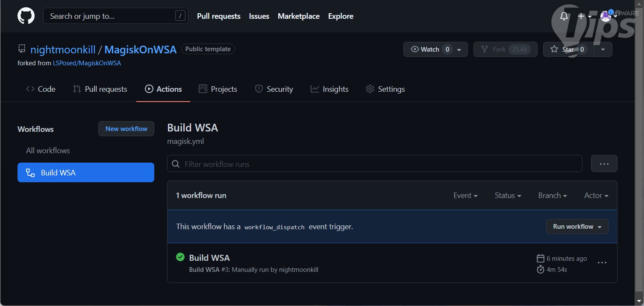Open the Run workflow dropdown
The height and width of the screenshot is (306, 644).
[577, 227]
